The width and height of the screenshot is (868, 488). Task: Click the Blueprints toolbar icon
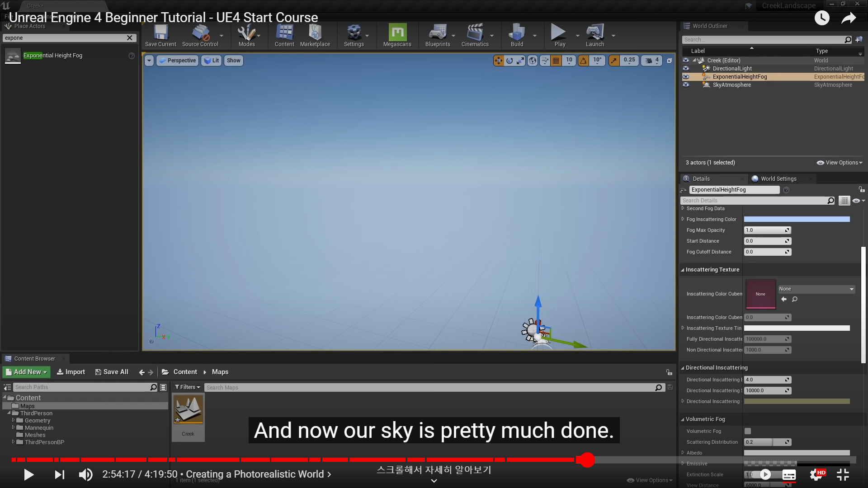(x=437, y=33)
